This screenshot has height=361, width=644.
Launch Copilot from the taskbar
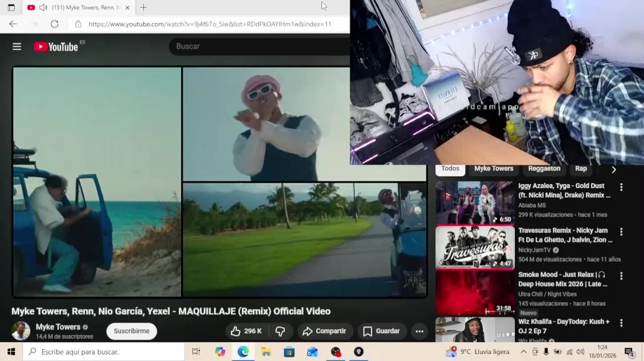(x=220, y=351)
